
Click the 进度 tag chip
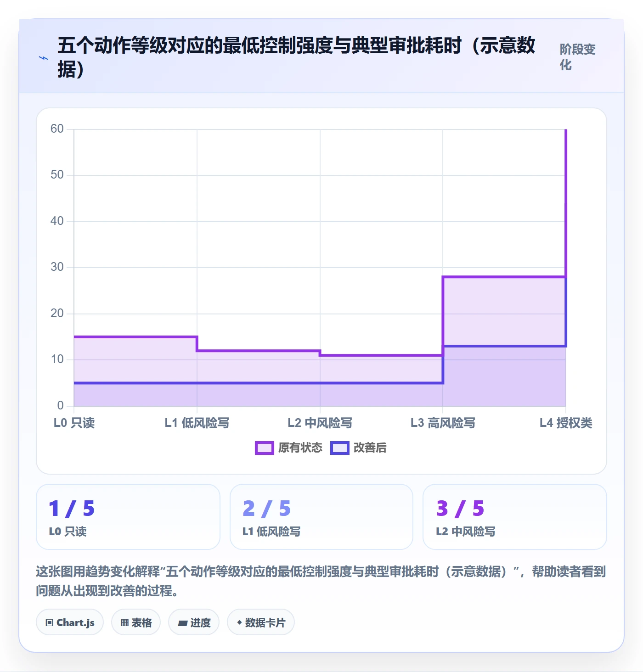point(194,622)
